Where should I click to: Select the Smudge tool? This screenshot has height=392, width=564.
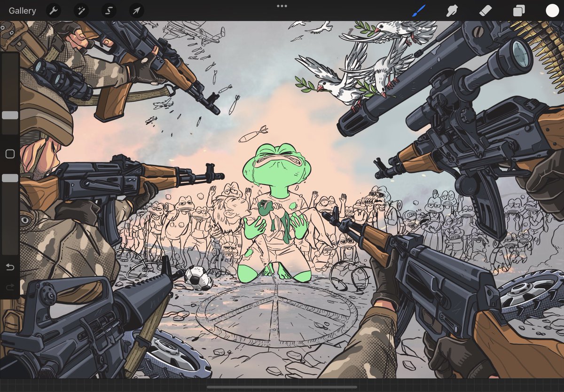452,10
